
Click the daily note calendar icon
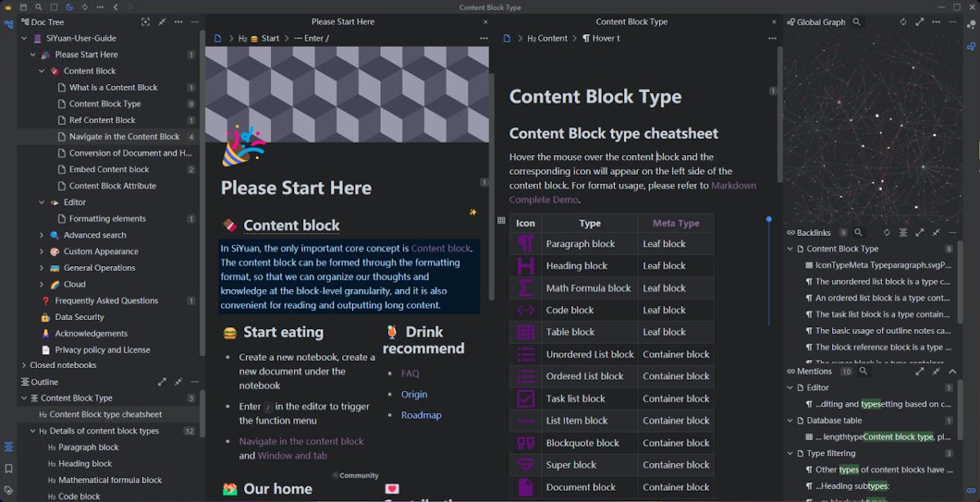click(x=24, y=7)
